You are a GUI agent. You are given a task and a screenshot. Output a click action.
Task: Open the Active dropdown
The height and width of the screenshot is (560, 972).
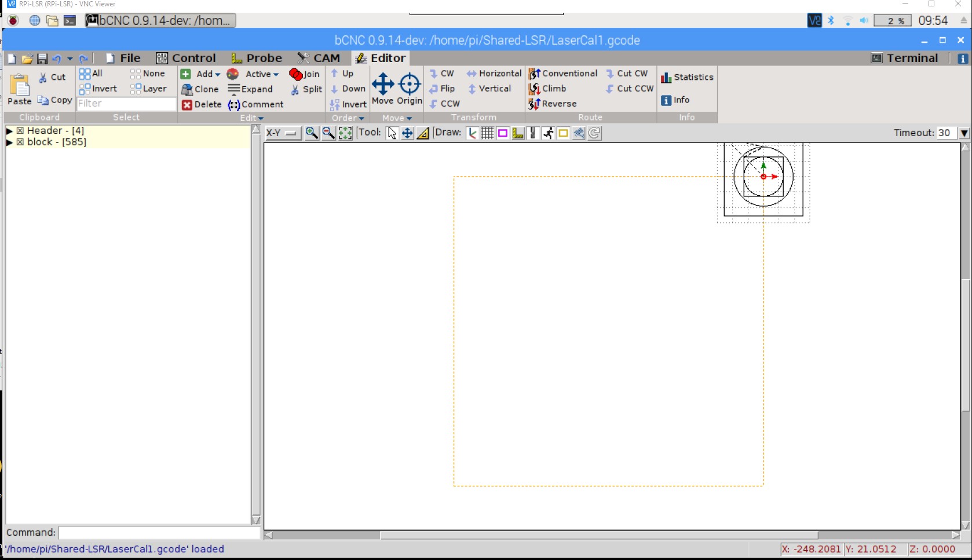point(253,74)
